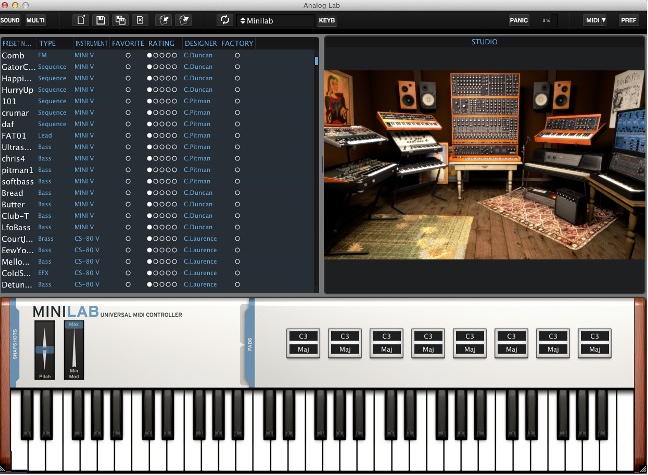Screen dimensions: 648x475
Task: Select the Detun... preset
Action: coord(17,285)
